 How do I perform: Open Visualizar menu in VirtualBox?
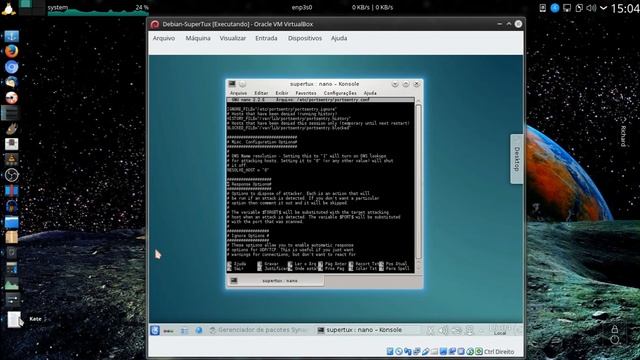coord(233,38)
